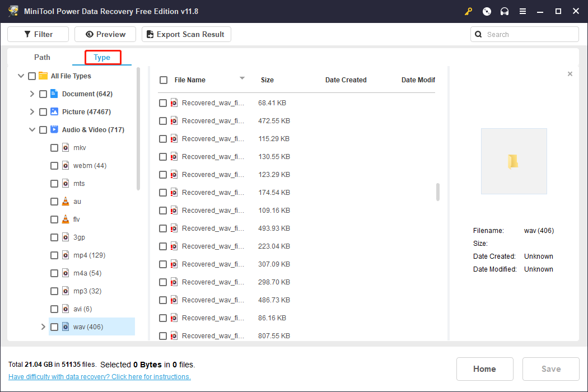Open the hamburger menu icon

[522, 11]
